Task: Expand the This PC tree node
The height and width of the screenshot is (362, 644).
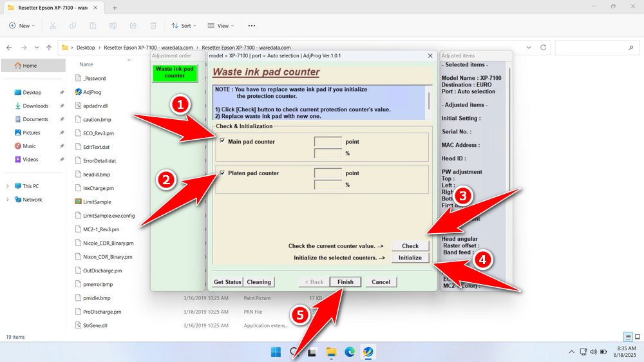Action: pyautogui.click(x=7, y=186)
